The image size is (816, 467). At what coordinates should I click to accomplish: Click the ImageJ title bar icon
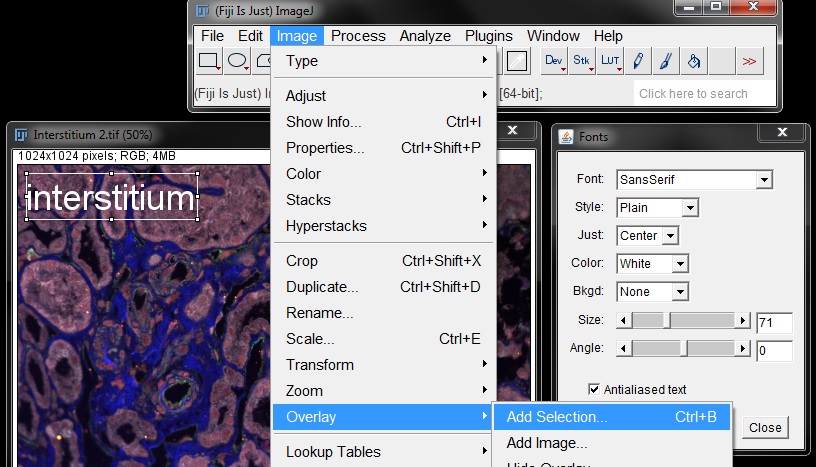[x=202, y=10]
